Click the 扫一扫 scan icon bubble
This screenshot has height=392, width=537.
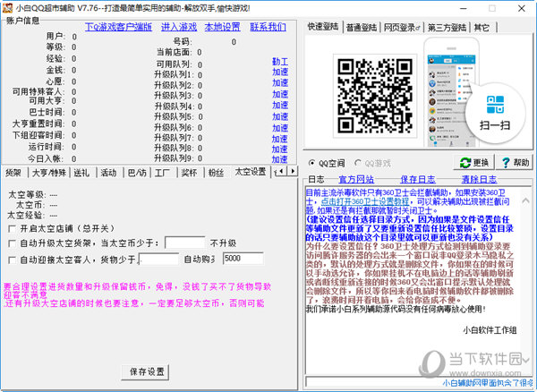[x=495, y=113]
